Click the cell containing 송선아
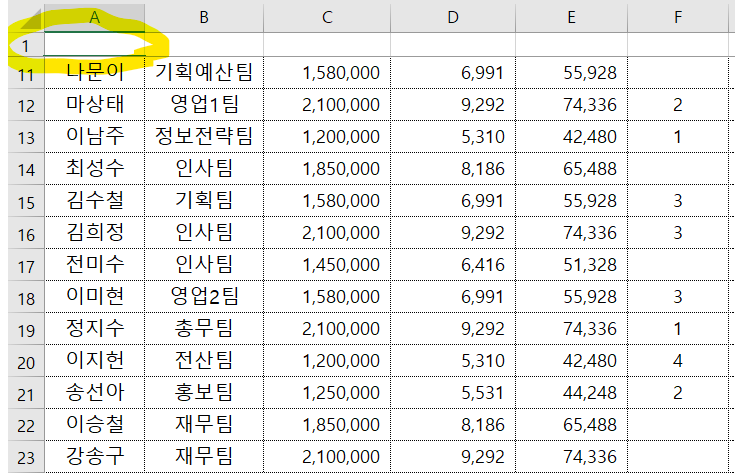This screenshot has height=473, width=735. point(94,392)
